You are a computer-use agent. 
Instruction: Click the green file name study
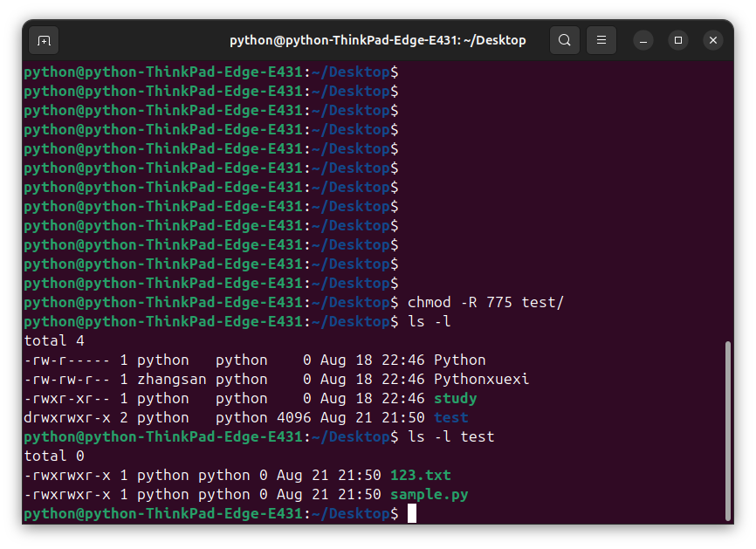click(455, 399)
